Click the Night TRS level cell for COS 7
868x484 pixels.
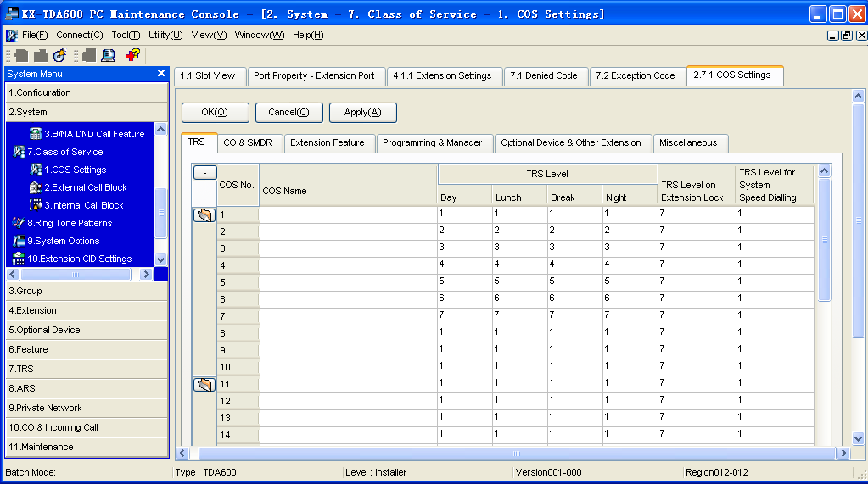[630, 316]
